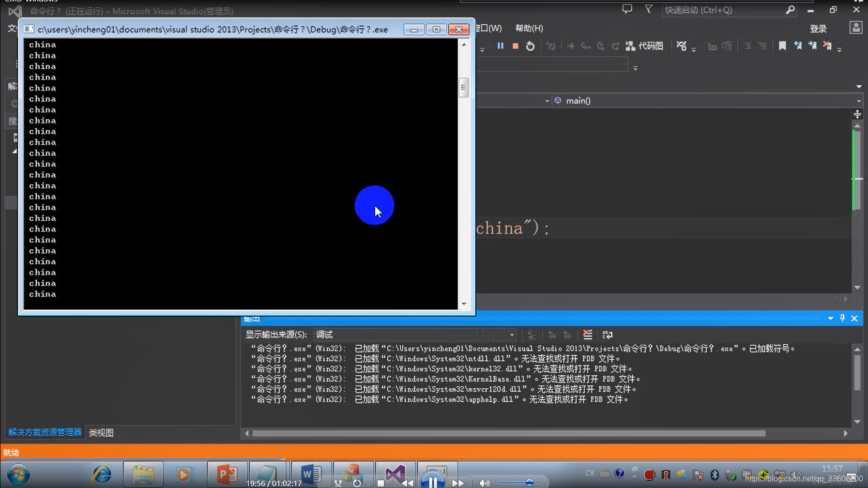Open the feedback speech bubble icon

(x=627, y=9)
